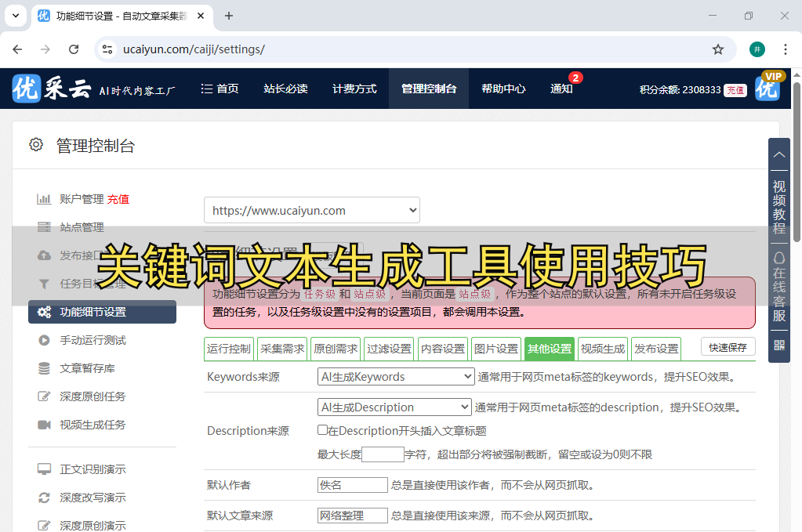Open 帮助中心 in top navigation
The width and height of the screenshot is (802, 532).
tap(503, 89)
